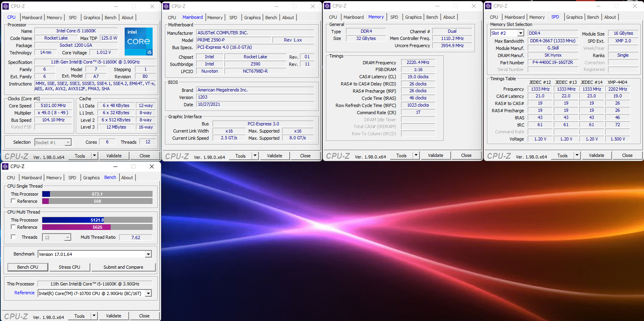Click the Module Manuf. G.Skill value
The image size is (644, 321).
tap(553, 48)
